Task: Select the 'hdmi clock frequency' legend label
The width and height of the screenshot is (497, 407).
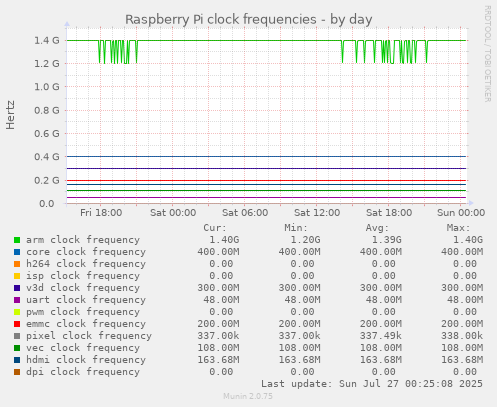Action: (86, 360)
